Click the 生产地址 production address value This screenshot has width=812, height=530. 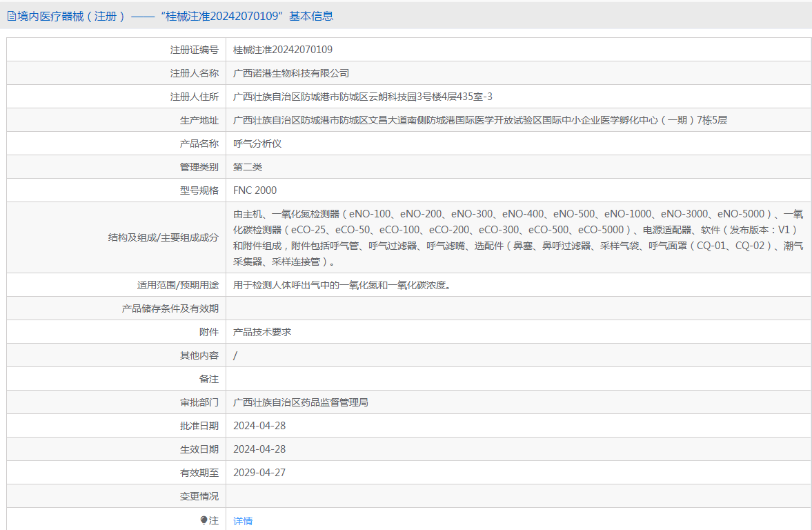pyautogui.click(x=480, y=120)
